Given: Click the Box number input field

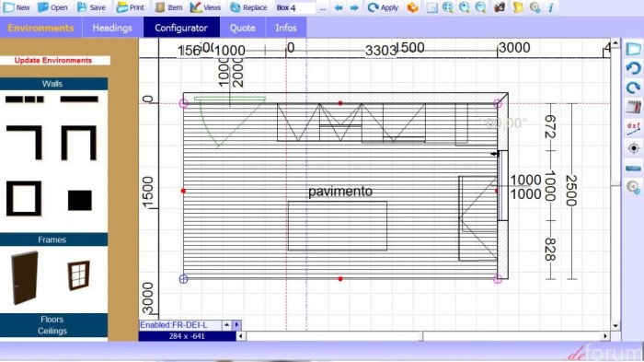Looking at the screenshot, I should (x=303, y=7).
